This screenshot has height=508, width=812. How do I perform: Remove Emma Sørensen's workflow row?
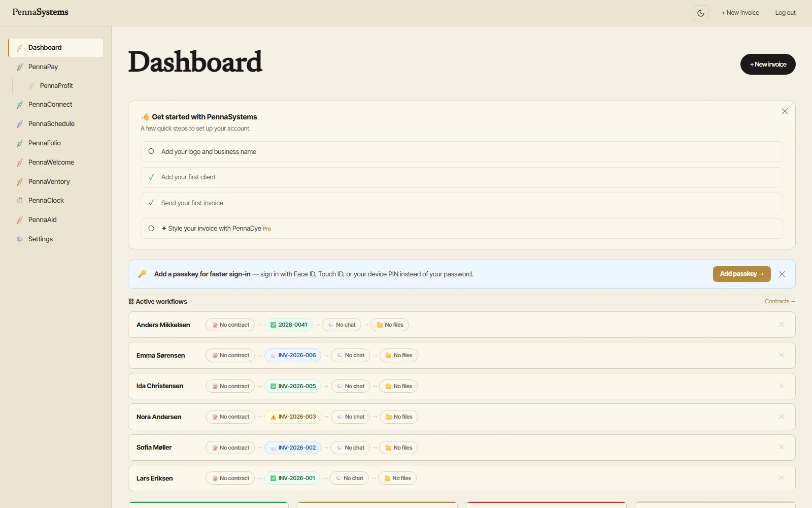point(782,355)
